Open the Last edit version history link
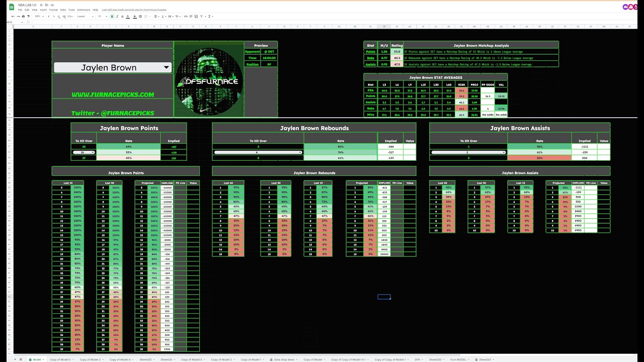644x362 pixels. click(134, 10)
